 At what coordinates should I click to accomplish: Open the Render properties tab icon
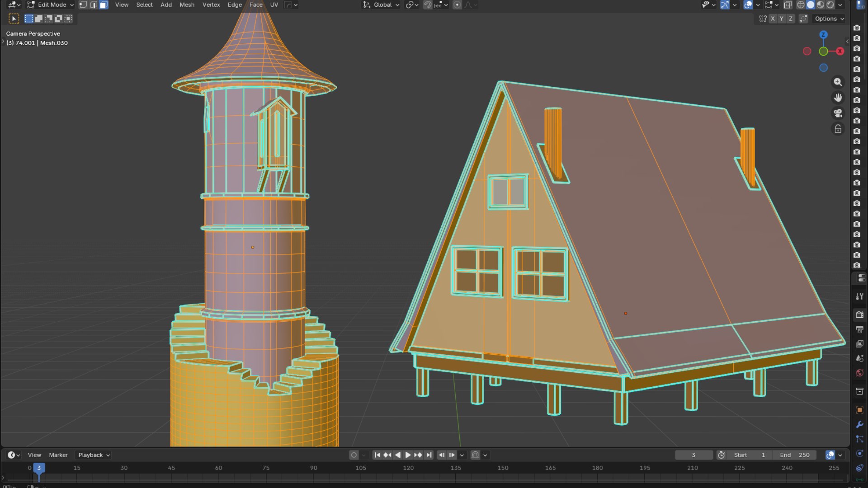pyautogui.click(x=859, y=314)
